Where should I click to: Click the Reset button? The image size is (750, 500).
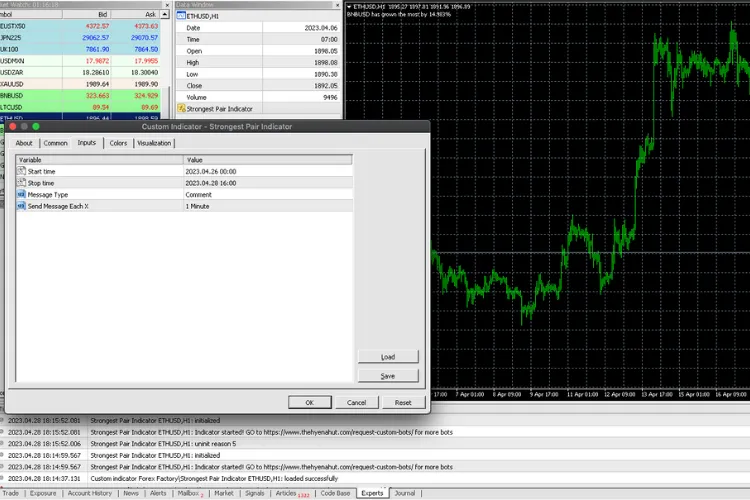click(x=402, y=402)
